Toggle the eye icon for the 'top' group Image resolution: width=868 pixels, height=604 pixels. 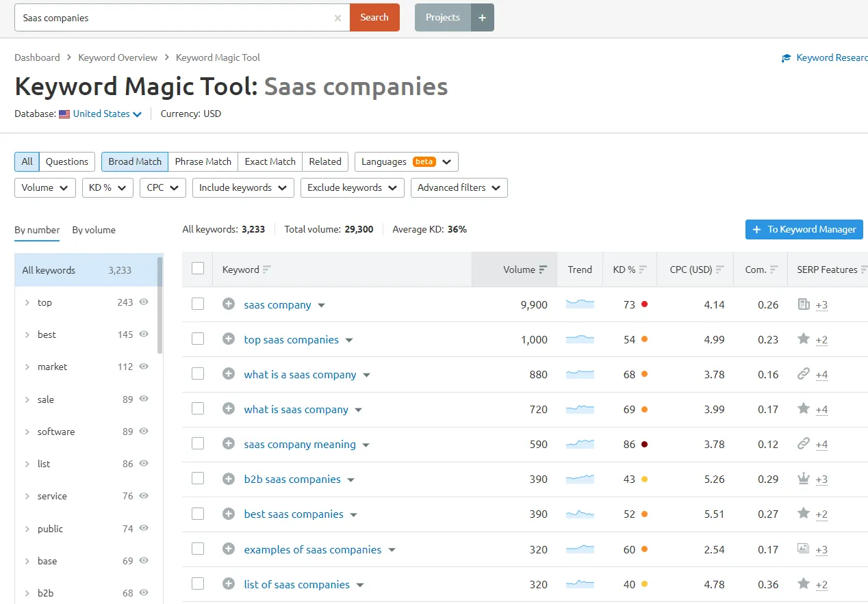tap(144, 302)
